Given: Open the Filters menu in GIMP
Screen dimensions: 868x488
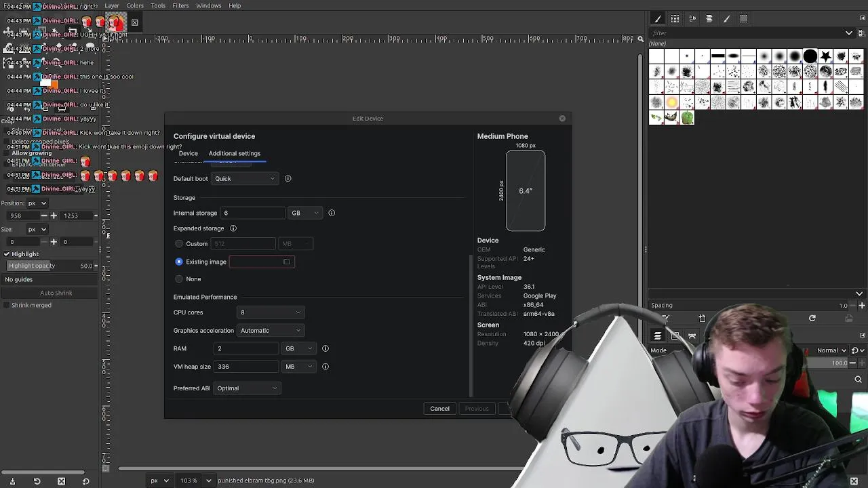Looking at the screenshot, I should [x=180, y=5].
